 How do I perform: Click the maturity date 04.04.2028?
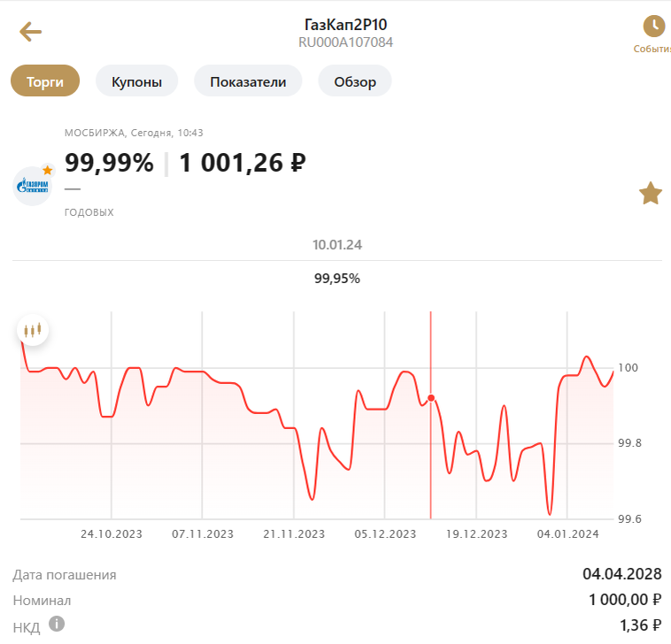tap(622, 574)
